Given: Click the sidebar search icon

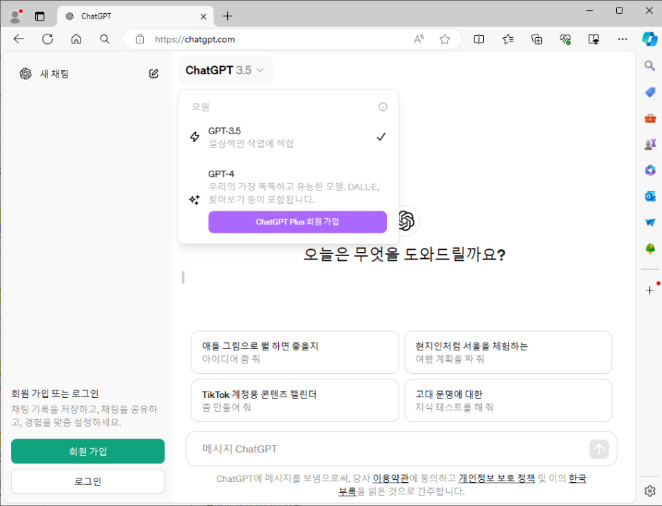Looking at the screenshot, I should pos(650,65).
